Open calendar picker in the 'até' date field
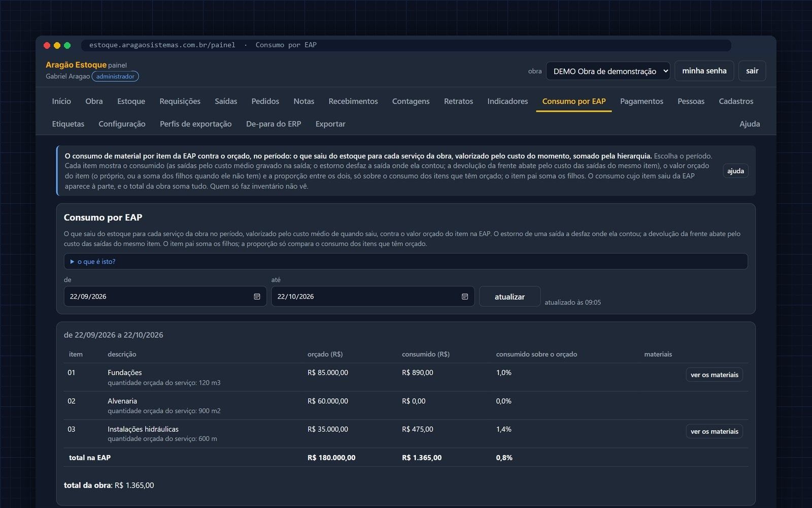812x508 pixels. coord(464,297)
